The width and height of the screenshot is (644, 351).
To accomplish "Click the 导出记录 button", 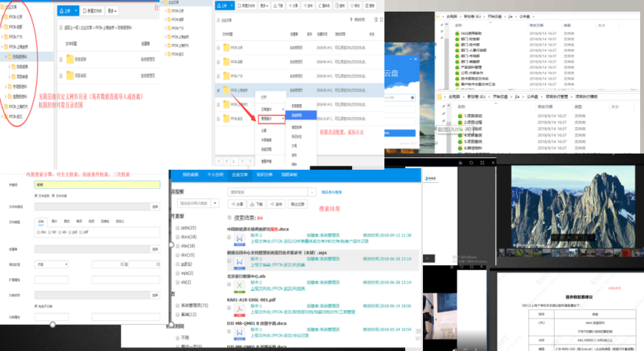I will [x=297, y=204].
